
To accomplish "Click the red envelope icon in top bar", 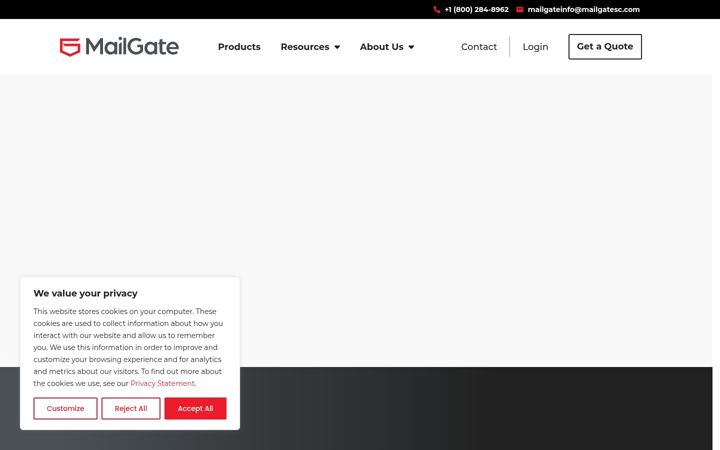I will [x=519, y=10].
